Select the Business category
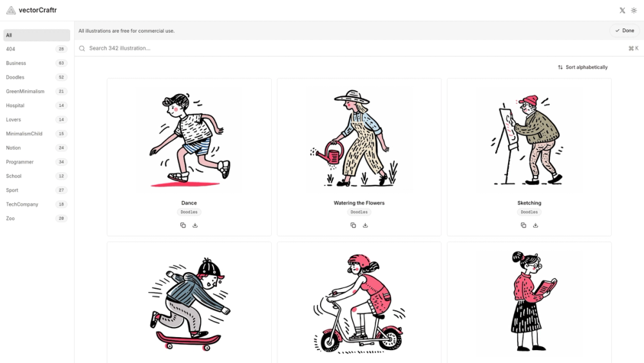Viewport: 644px width, 363px height. pyautogui.click(x=36, y=63)
